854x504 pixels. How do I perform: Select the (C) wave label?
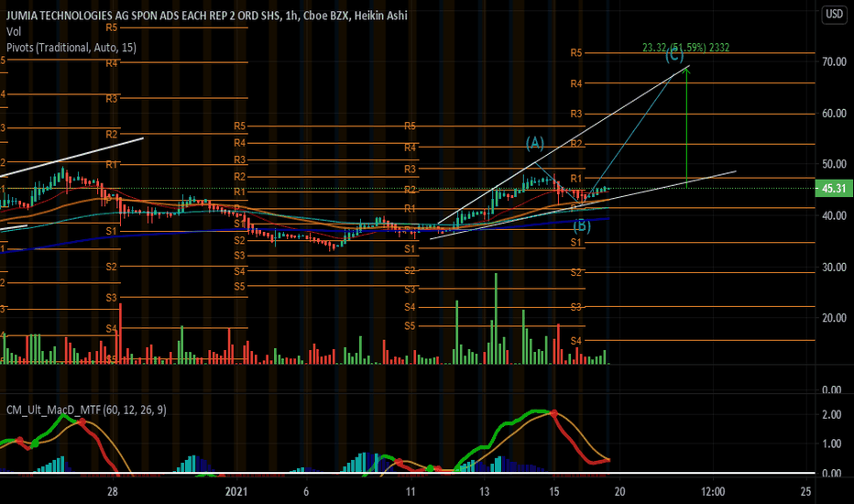click(674, 56)
